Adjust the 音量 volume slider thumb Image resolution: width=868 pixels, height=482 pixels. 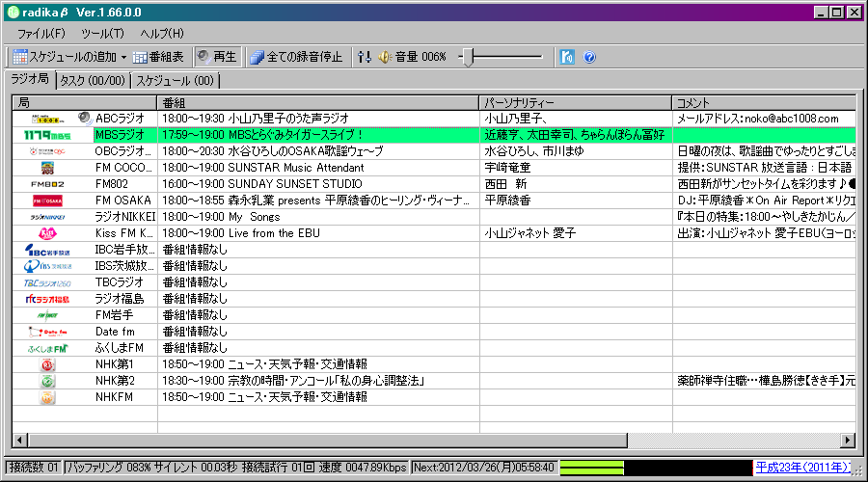point(469,57)
